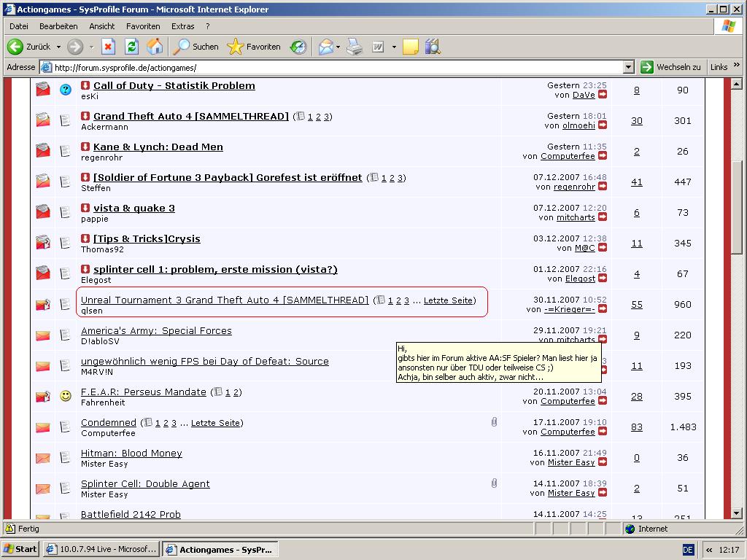Open the dropdown arrow next to Zurück
Screen dimensions: 747x560
(x=58, y=47)
